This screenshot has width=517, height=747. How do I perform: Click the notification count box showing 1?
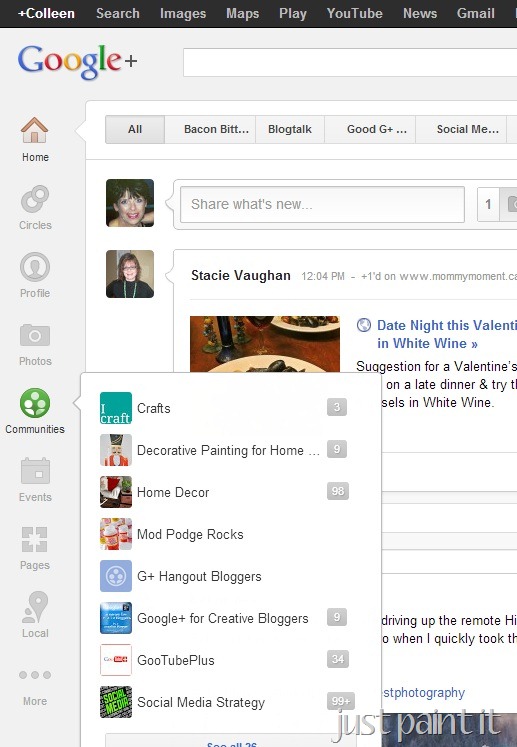click(x=488, y=204)
